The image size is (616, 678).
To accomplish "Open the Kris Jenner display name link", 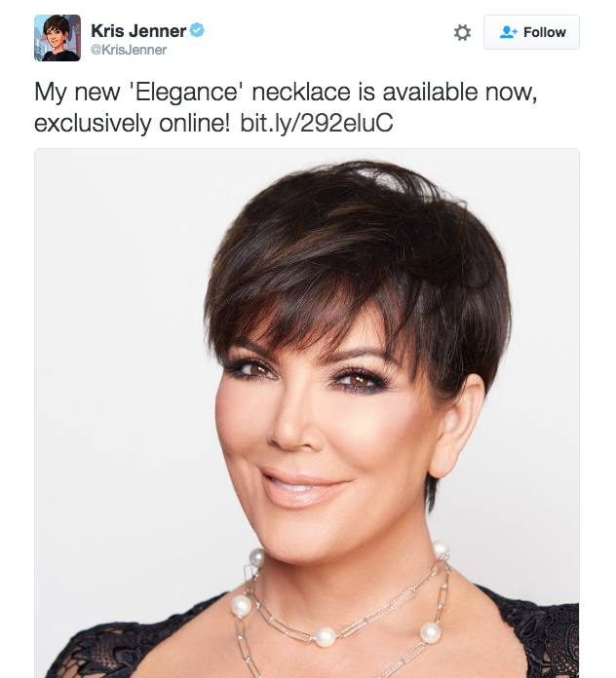I will coord(138,31).
